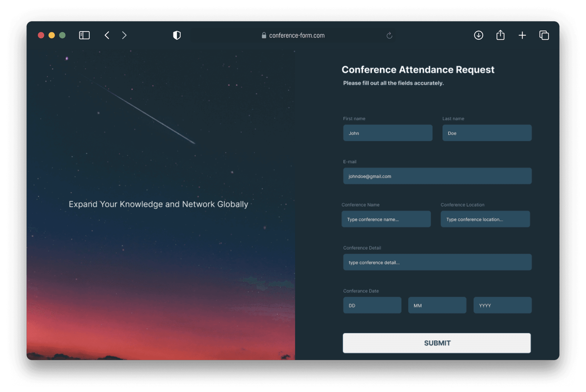This screenshot has height=392, width=586.
Task: Open the Share menu icon
Action: (x=500, y=35)
